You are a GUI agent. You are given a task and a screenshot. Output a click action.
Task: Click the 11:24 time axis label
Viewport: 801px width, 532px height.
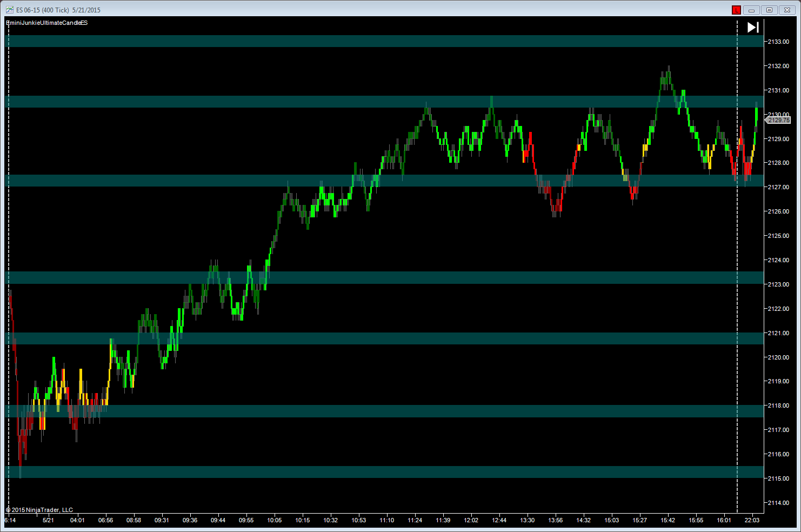click(x=415, y=520)
